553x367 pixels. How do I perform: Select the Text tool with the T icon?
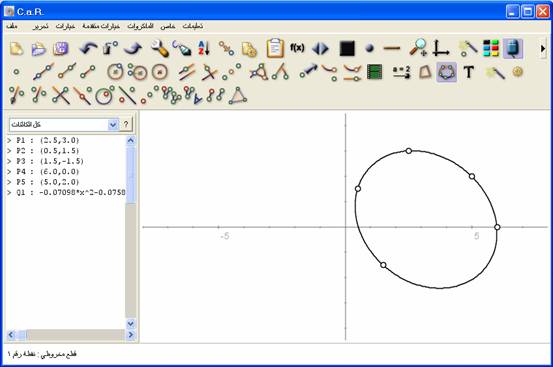pyautogui.click(x=468, y=72)
